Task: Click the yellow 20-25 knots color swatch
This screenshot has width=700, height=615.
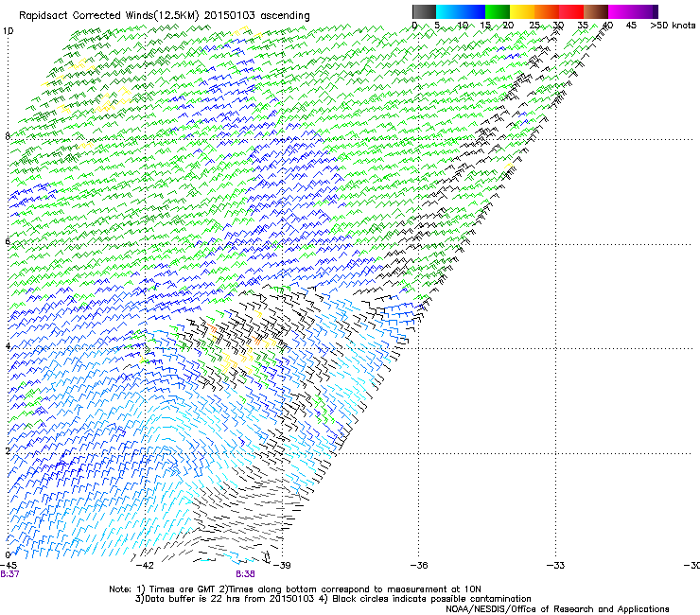Action: click(x=522, y=11)
